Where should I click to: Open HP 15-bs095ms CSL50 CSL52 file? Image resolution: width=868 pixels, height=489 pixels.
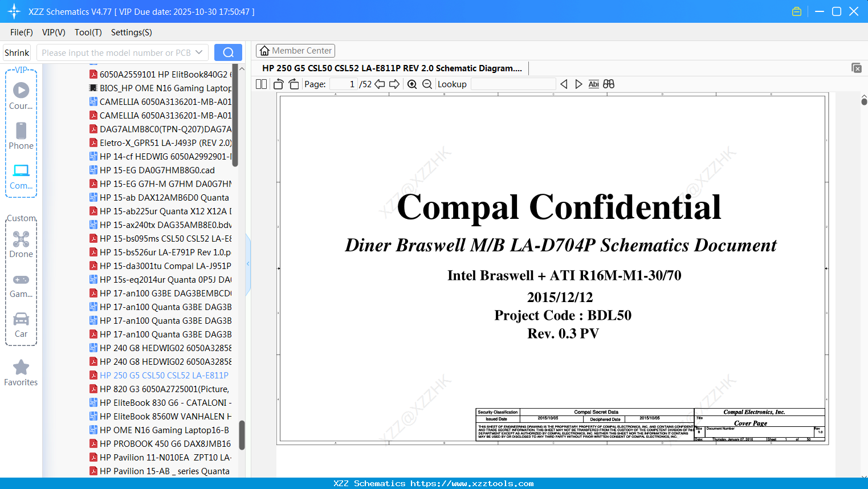click(160, 238)
